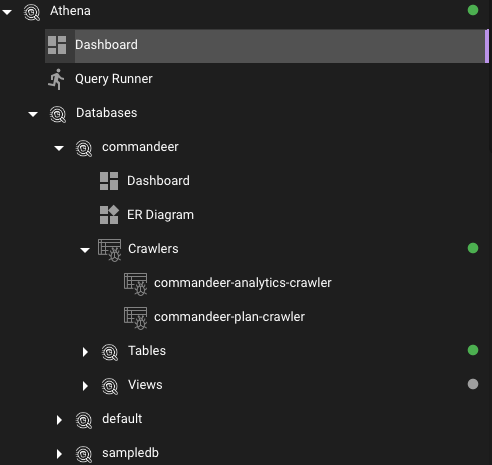Click the green status dot beside Crawlers

click(473, 248)
